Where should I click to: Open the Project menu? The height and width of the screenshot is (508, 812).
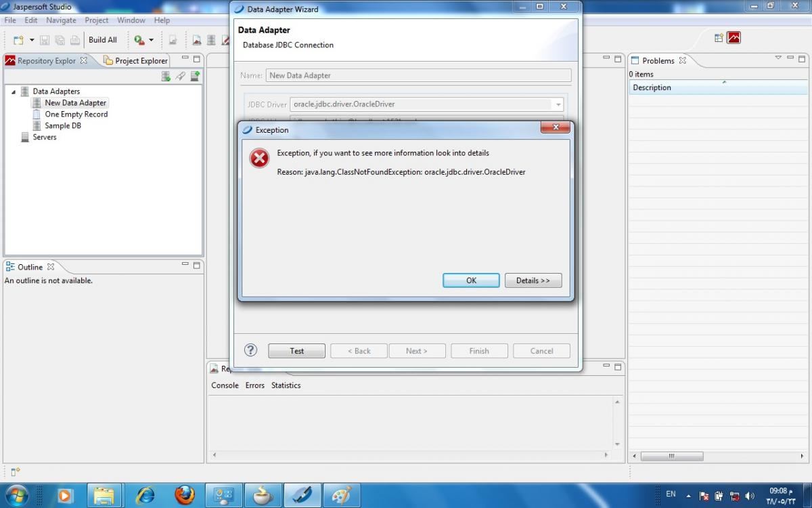[96, 20]
